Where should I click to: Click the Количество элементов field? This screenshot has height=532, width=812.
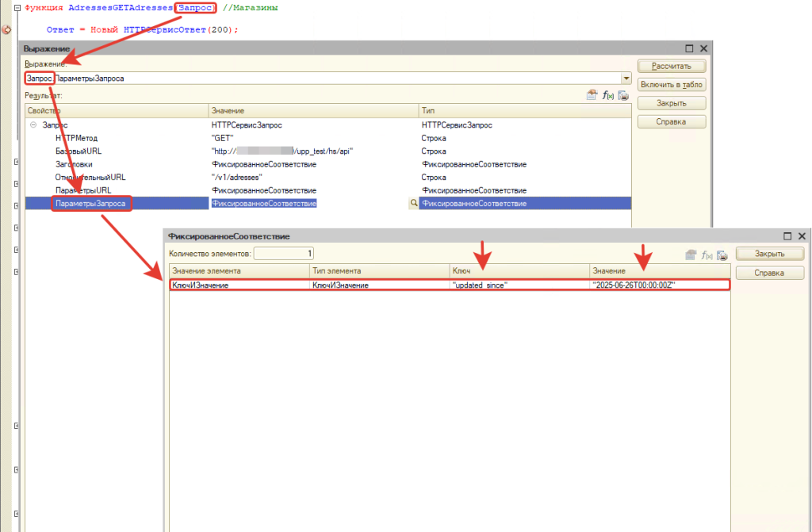click(284, 254)
